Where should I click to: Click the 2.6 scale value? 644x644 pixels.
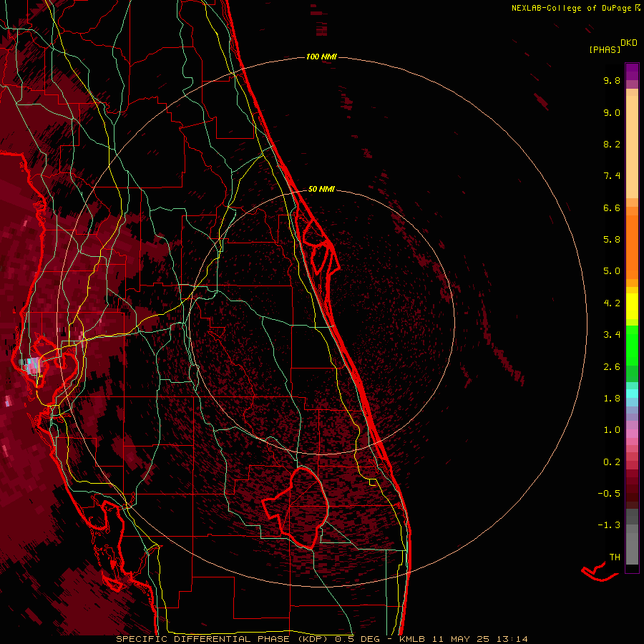(612, 367)
